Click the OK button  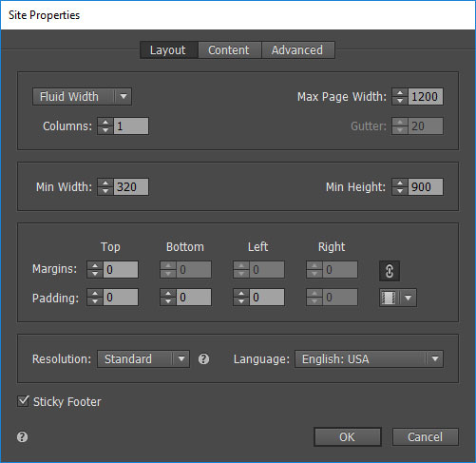click(348, 437)
